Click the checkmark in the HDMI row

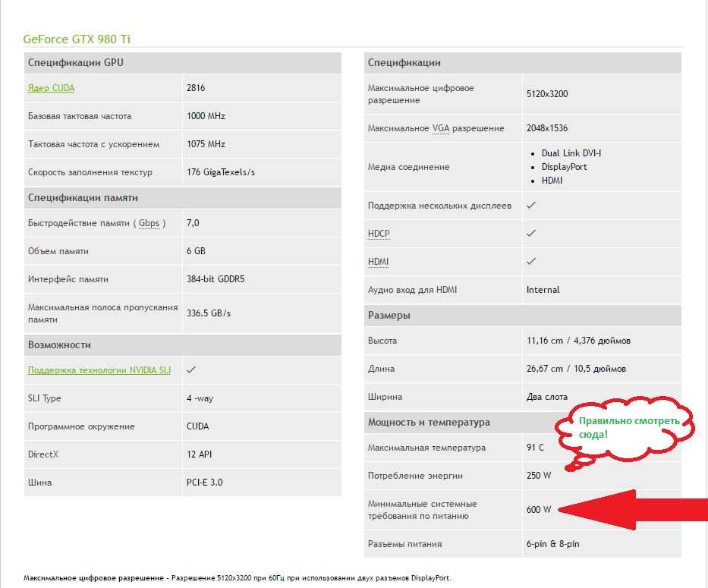pos(531,262)
